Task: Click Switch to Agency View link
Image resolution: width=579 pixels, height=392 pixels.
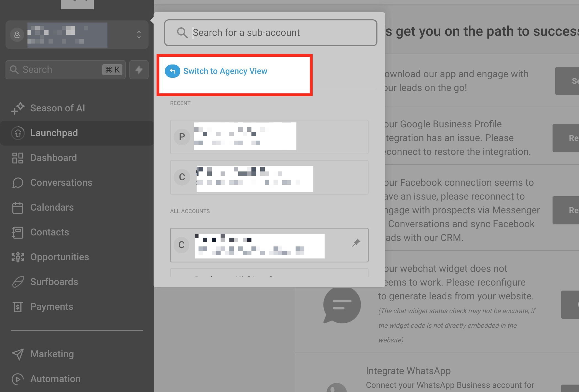Action: [x=225, y=71]
